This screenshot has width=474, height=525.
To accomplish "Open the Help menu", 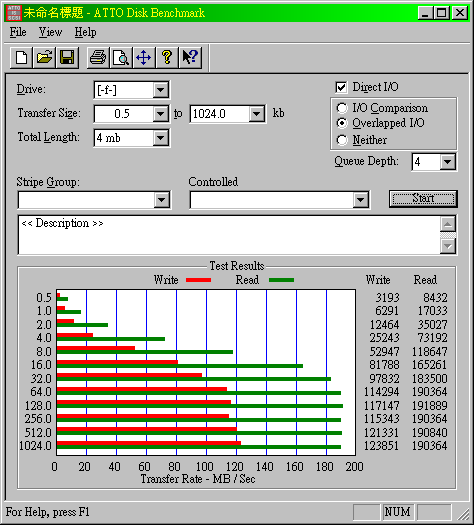I will click(x=85, y=32).
